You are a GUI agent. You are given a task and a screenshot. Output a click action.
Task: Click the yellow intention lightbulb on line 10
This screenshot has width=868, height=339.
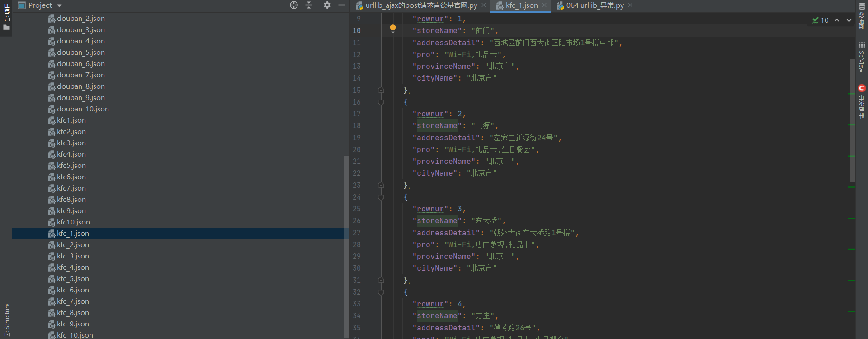point(393,29)
